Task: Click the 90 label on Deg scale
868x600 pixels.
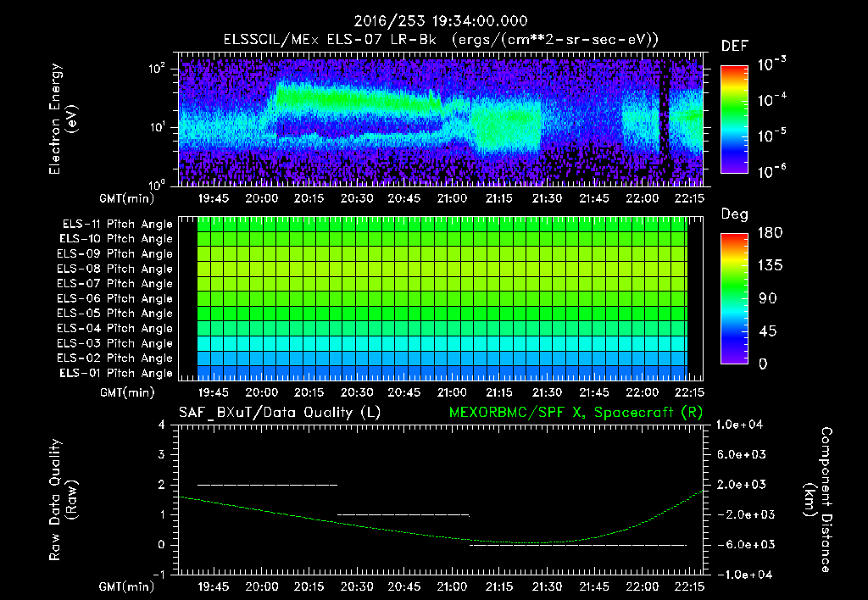Action: coord(768,298)
